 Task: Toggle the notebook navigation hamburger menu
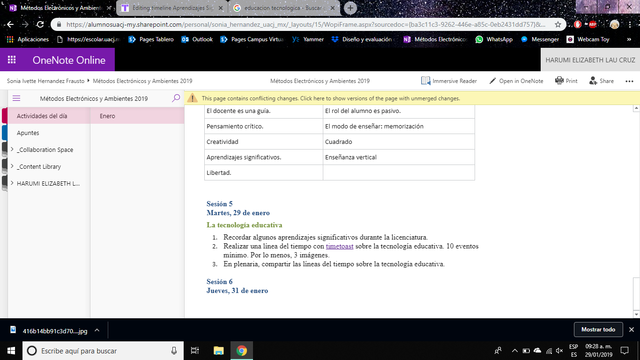point(16,98)
